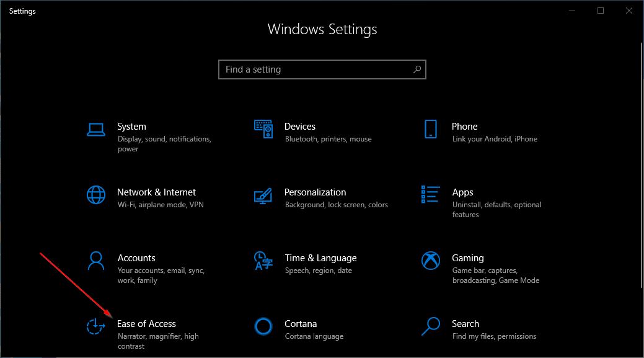Image resolution: width=644 pixels, height=358 pixels.
Task: Select the Search magnifier category icon
Action: pos(430,326)
